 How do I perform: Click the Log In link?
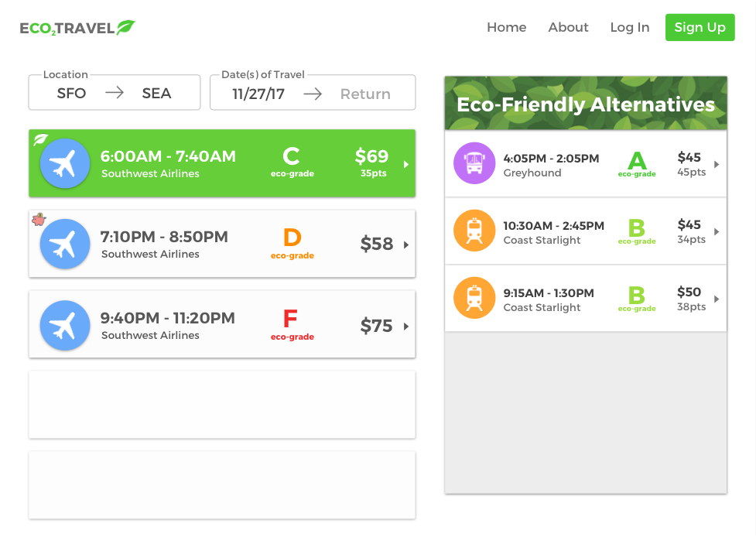pos(629,27)
